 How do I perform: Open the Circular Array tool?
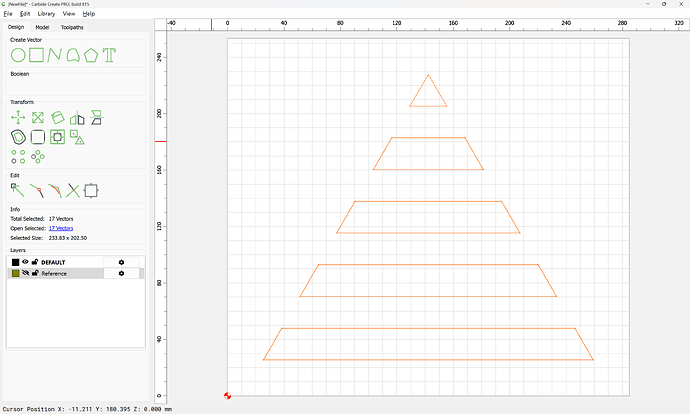pos(38,157)
